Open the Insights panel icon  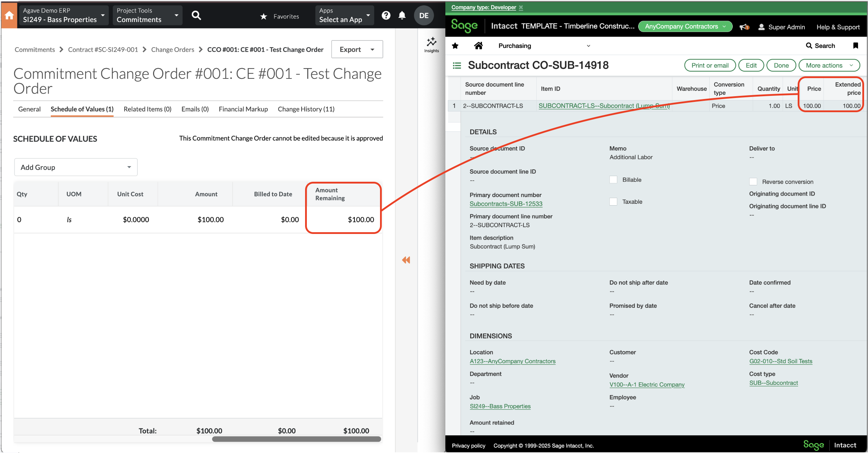(431, 43)
